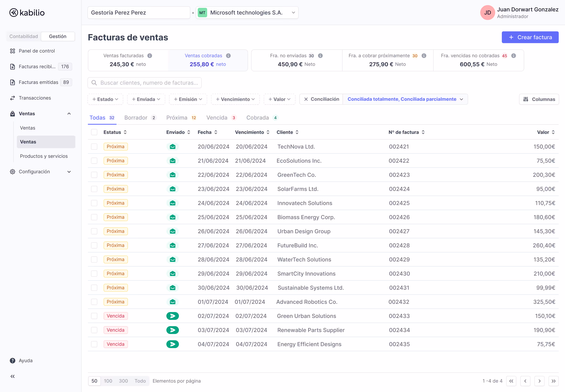The image size is (565, 392).
Task: Click Gestoría Perez Perez field
Action: pyautogui.click(x=139, y=13)
